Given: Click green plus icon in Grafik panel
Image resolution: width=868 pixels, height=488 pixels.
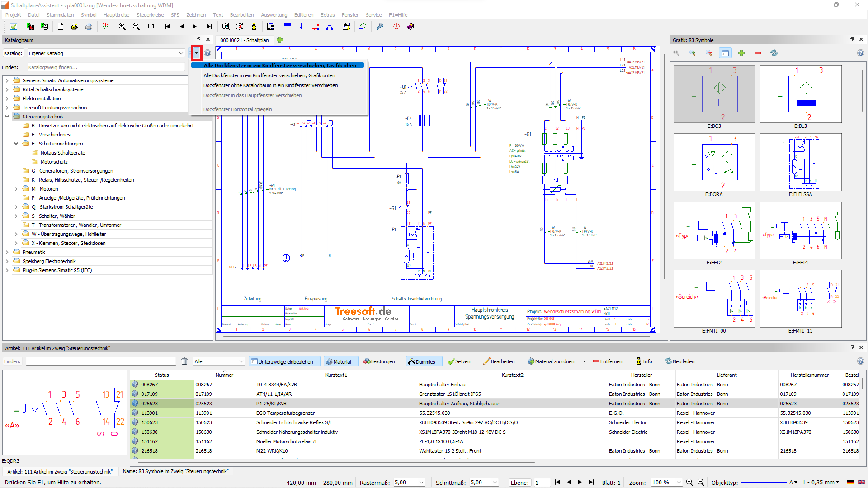Looking at the screenshot, I should (x=741, y=53).
